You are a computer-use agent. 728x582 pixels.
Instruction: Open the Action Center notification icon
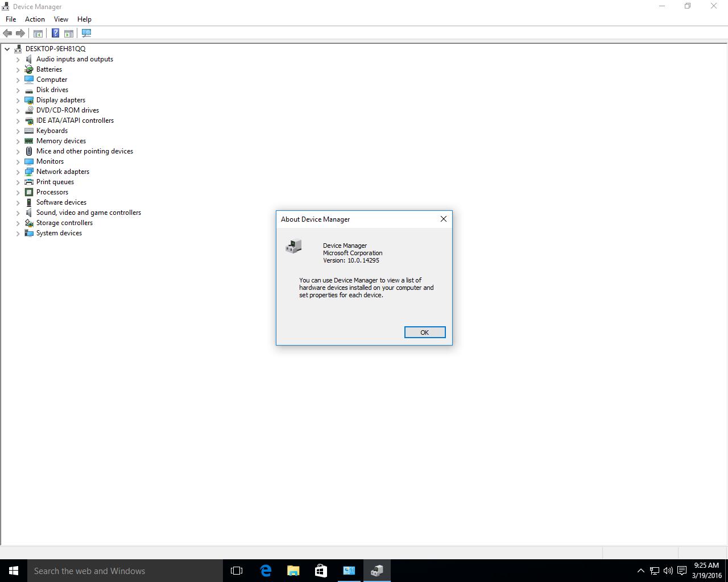pos(681,571)
